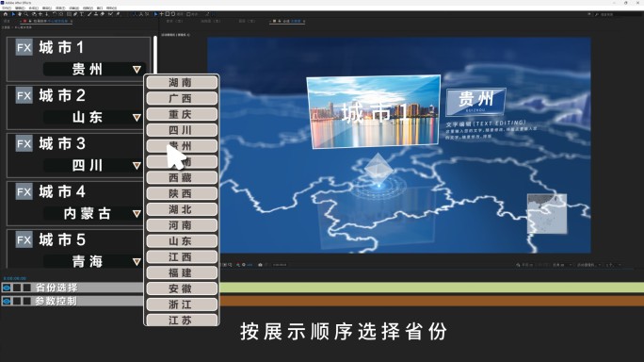Switch to the composition viewer tab
The height and width of the screenshot is (362, 644).
pos(287,21)
